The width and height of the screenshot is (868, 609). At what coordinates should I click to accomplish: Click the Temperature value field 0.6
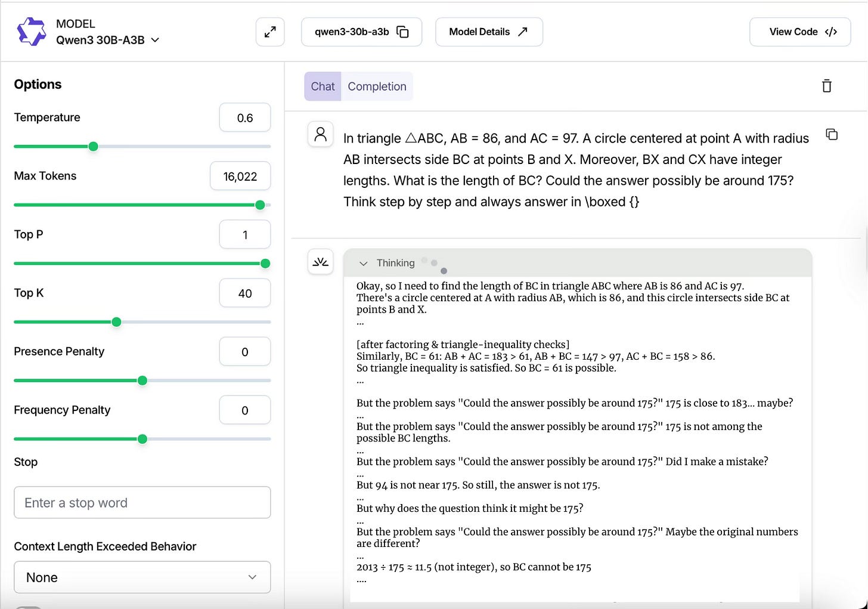click(245, 118)
